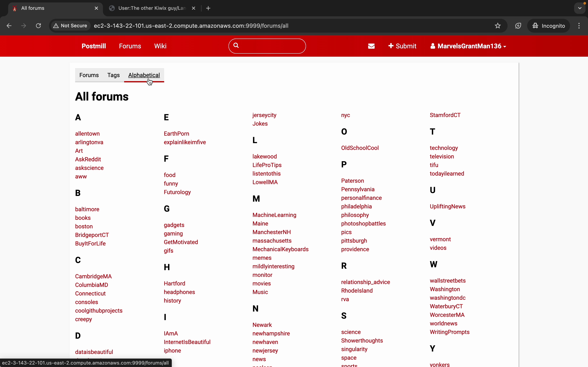The image size is (588, 367).
Task: Reload the page
Action: (x=38, y=26)
